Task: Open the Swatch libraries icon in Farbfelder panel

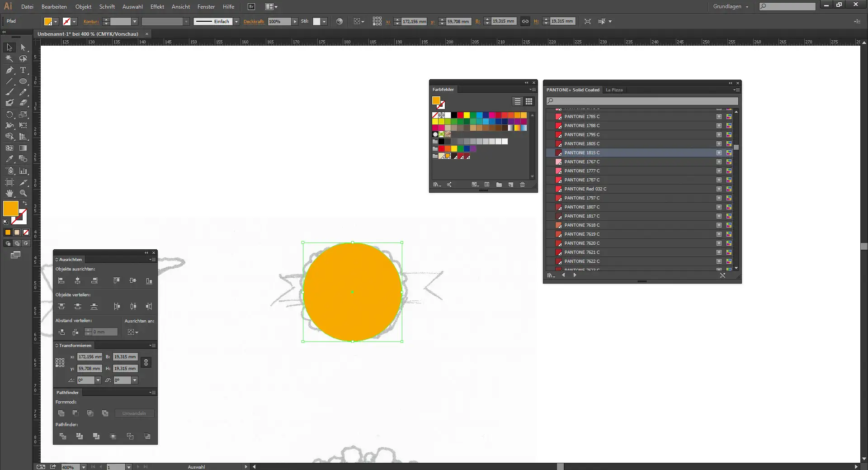Action: [437, 184]
